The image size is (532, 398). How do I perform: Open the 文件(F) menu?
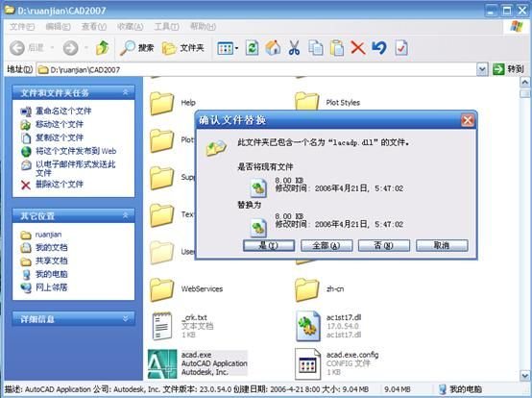pyautogui.click(x=22, y=27)
